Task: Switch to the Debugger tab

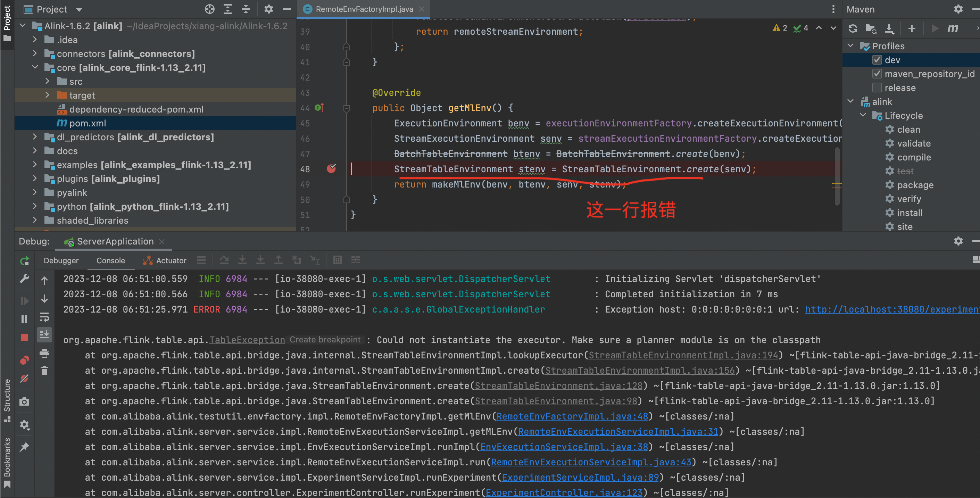Action: pos(61,260)
